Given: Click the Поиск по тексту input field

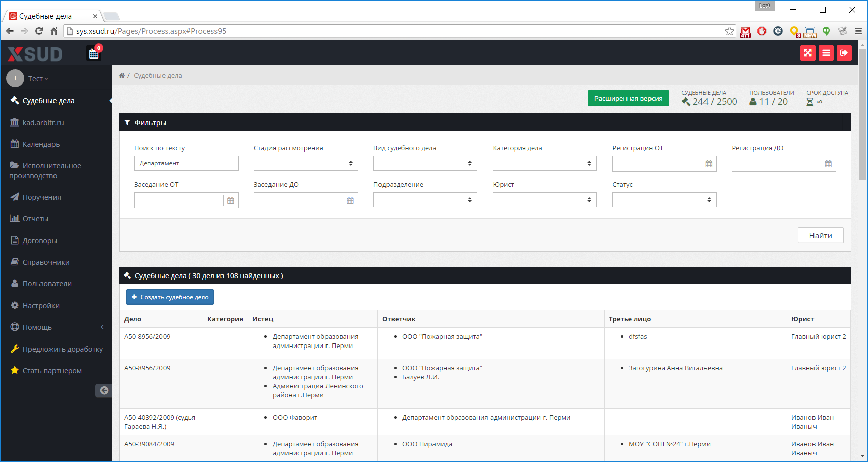Looking at the screenshot, I should [x=186, y=163].
